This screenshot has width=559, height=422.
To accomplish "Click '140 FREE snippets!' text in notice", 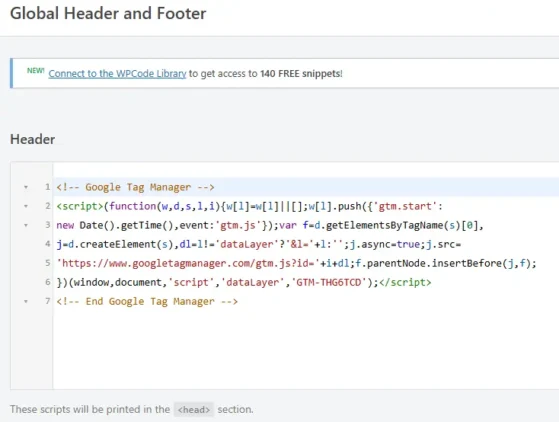I will click(301, 73).
